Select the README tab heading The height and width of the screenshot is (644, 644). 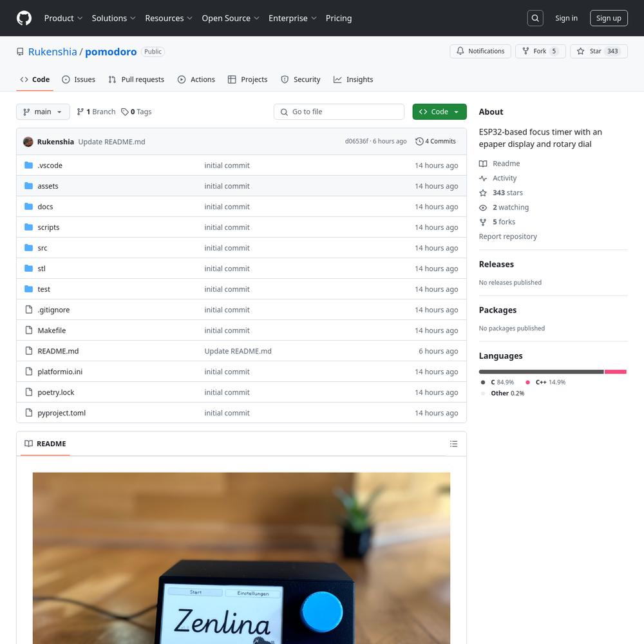(45, 444)
